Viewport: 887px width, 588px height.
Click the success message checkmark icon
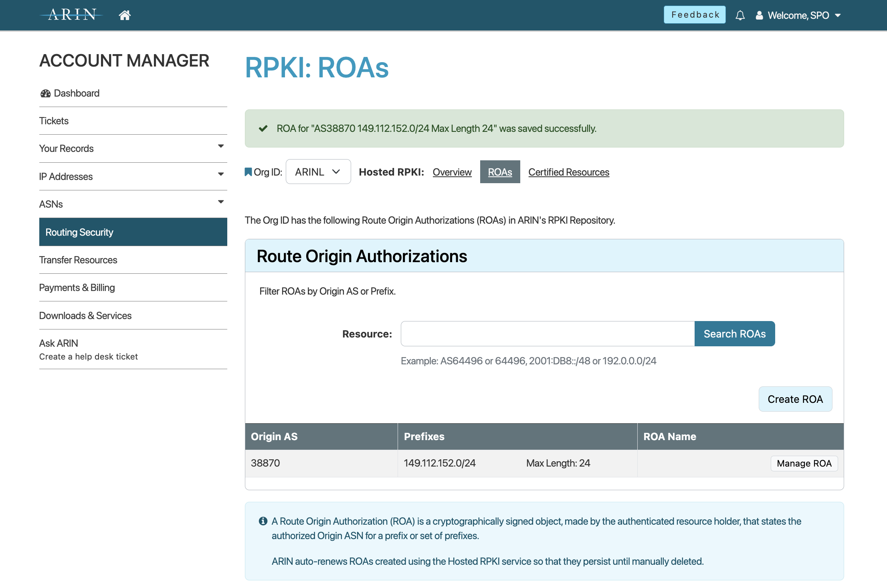263,128
